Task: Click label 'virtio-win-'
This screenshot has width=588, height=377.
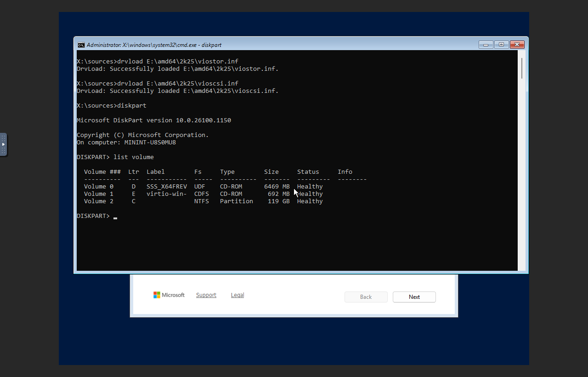Action: click(167, 194)
